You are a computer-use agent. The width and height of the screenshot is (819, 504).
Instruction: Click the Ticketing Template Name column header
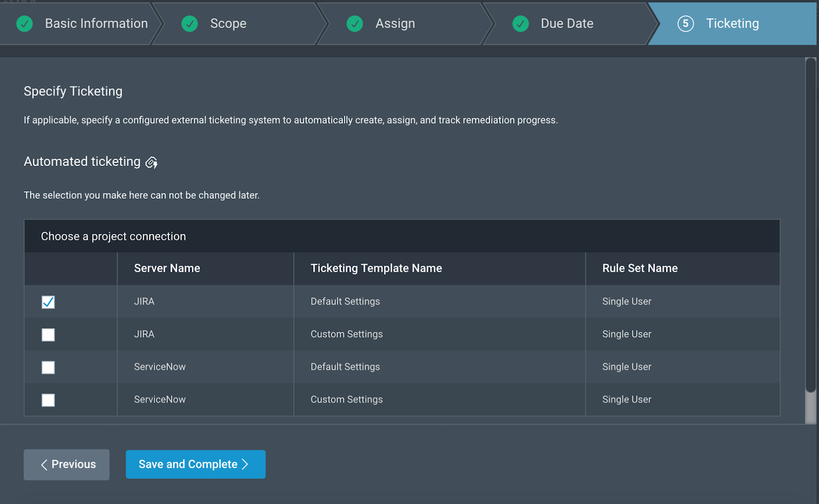click(376, 268)
